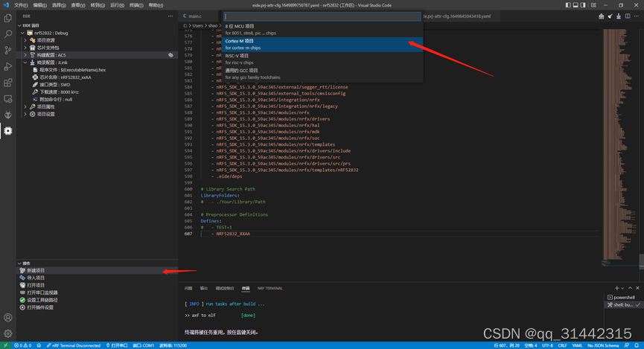The width and height of the screenshot is (644, 349).
Task: Collapse the operations section header
Action: (97, 263)
